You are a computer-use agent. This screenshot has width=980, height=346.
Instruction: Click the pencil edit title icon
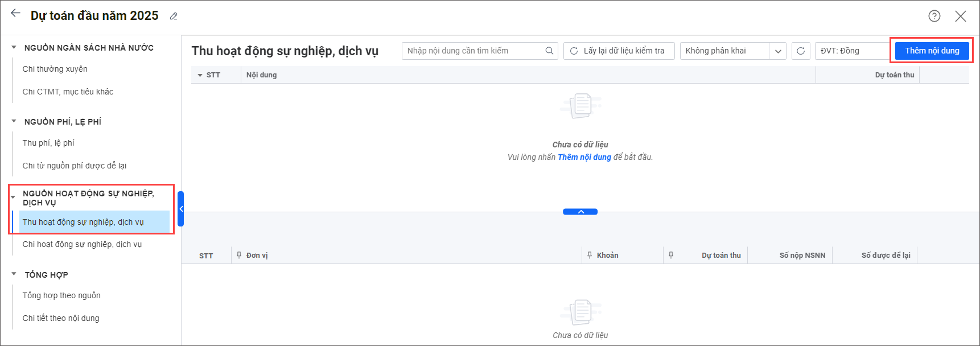[x=174, y=17]
